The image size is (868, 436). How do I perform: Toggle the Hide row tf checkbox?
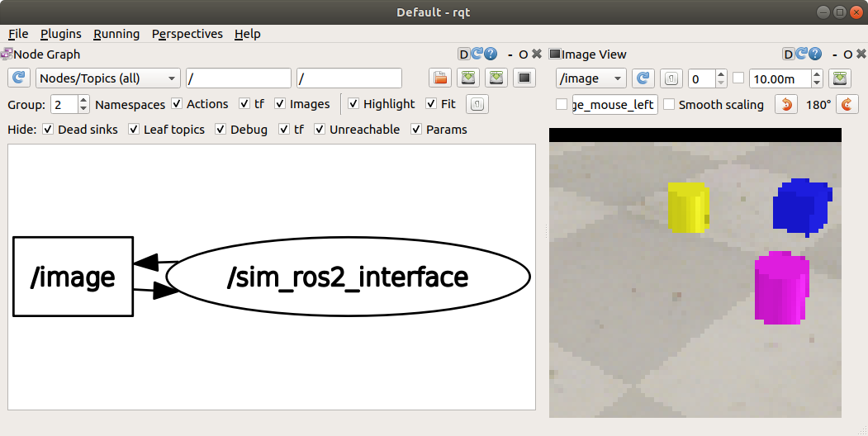coord(284,129)
